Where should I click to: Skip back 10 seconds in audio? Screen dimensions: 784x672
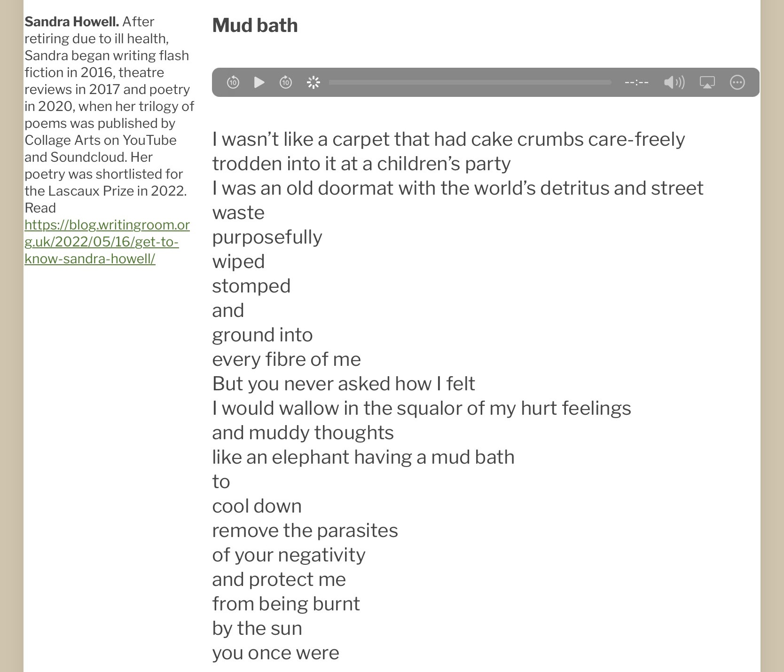tap(233, 83)
